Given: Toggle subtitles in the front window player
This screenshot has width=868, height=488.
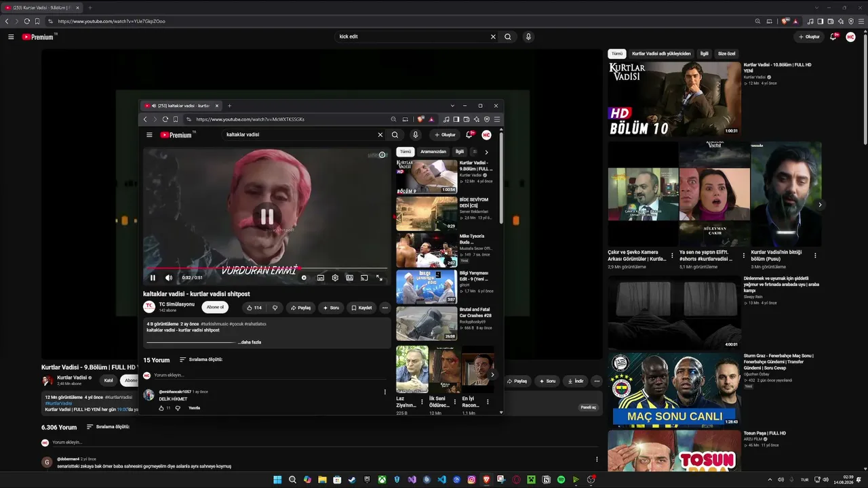Looking at the screenshot, I should (x=321, y=278).
